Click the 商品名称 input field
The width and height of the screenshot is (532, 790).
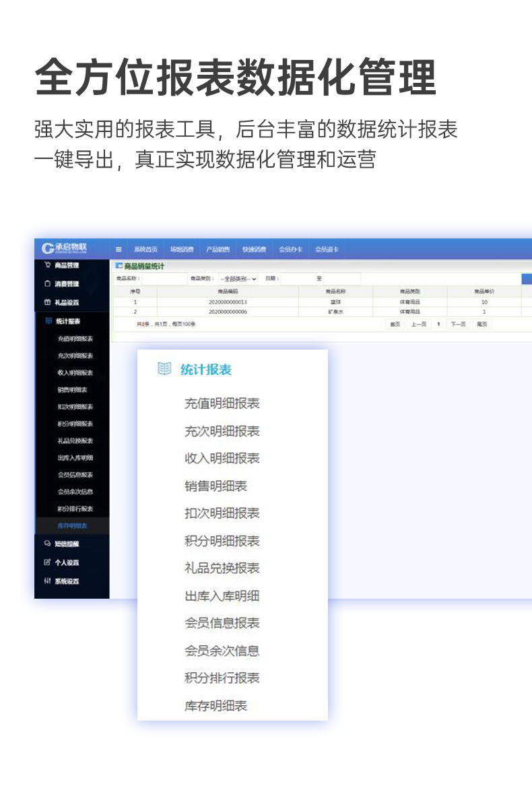point(164,279)
